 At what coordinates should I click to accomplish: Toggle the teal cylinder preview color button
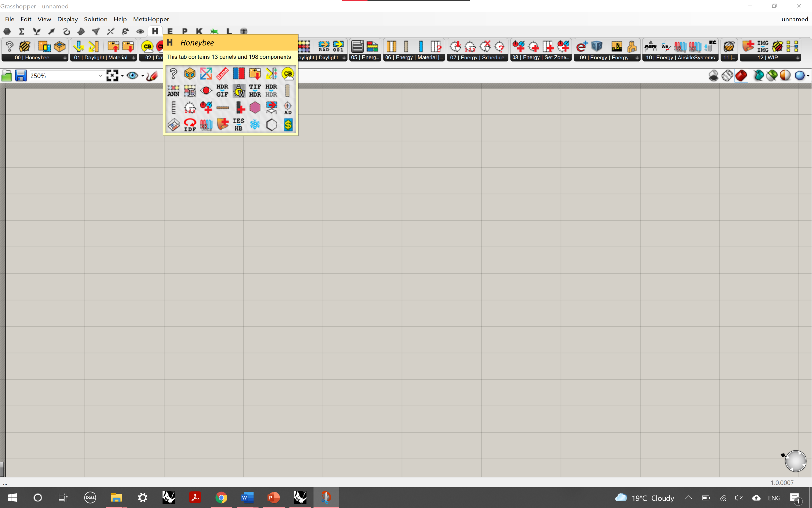pyautogui.click(x=758, y=76)
